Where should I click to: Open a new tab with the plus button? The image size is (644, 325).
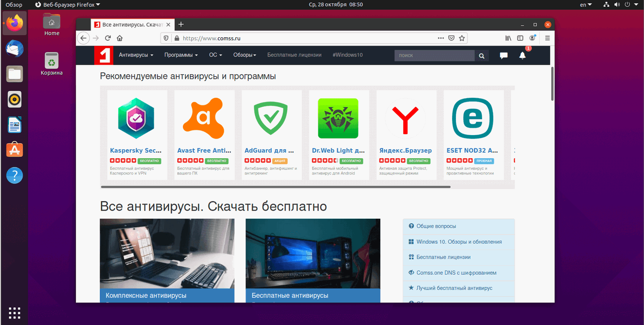(181, 24)
